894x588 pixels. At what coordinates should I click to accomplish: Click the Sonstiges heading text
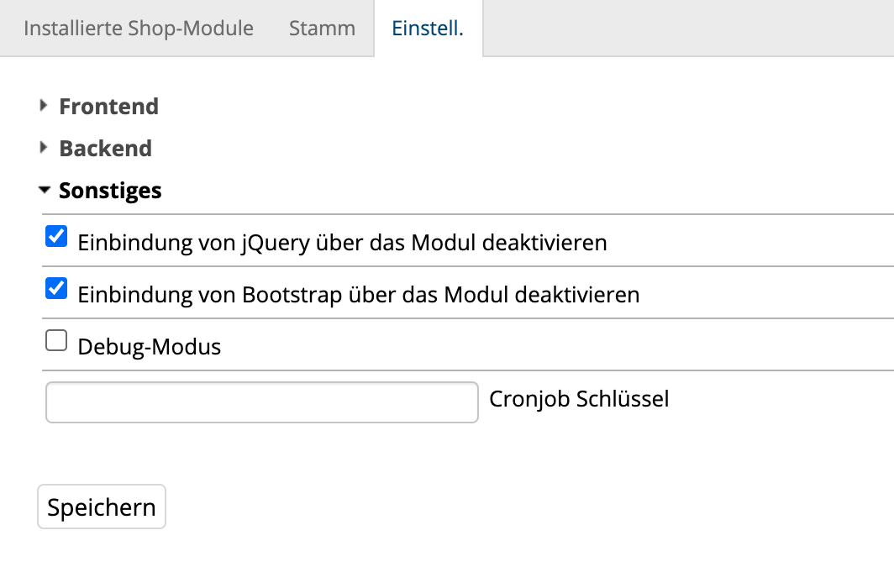coord(110,191)
